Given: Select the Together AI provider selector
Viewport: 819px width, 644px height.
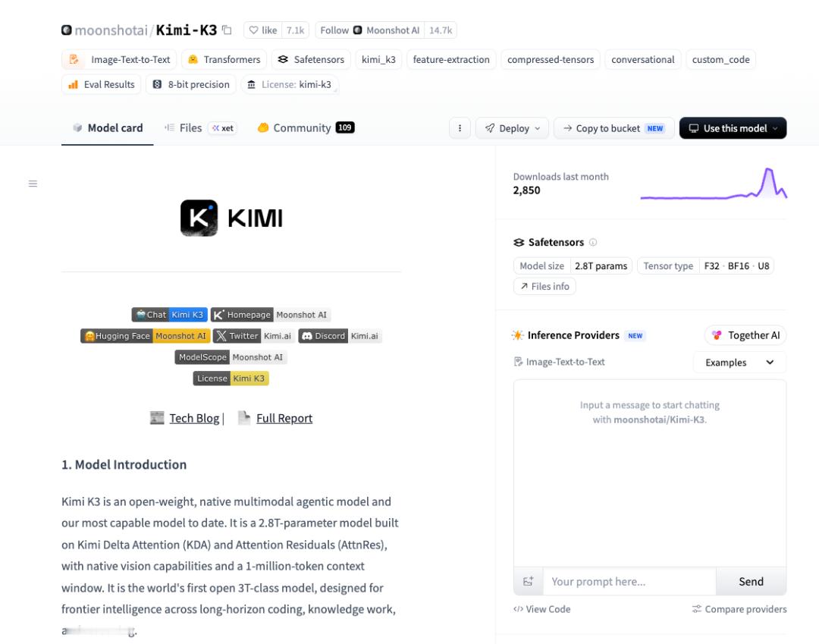Looking at the screenshot, I should click(x=745, y=335).
